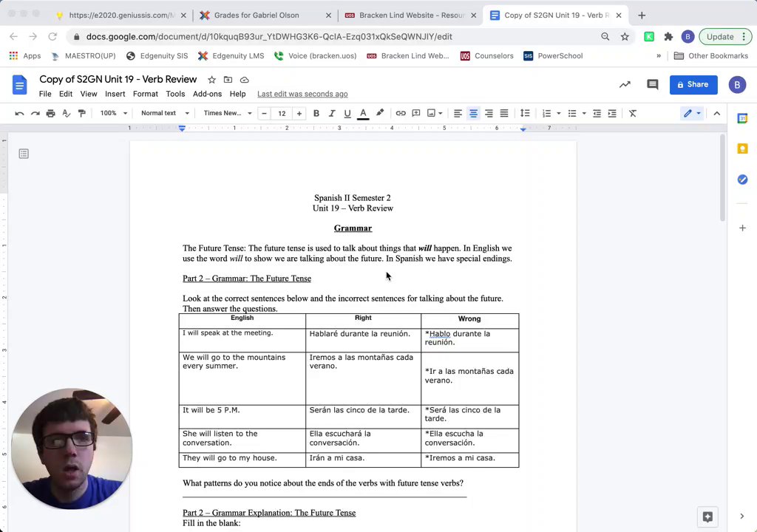Image resolution: width=757 pixels, height=532 pixels.
Task: Open the activity dashboard trend icon
Action: [x=625, y=84]
